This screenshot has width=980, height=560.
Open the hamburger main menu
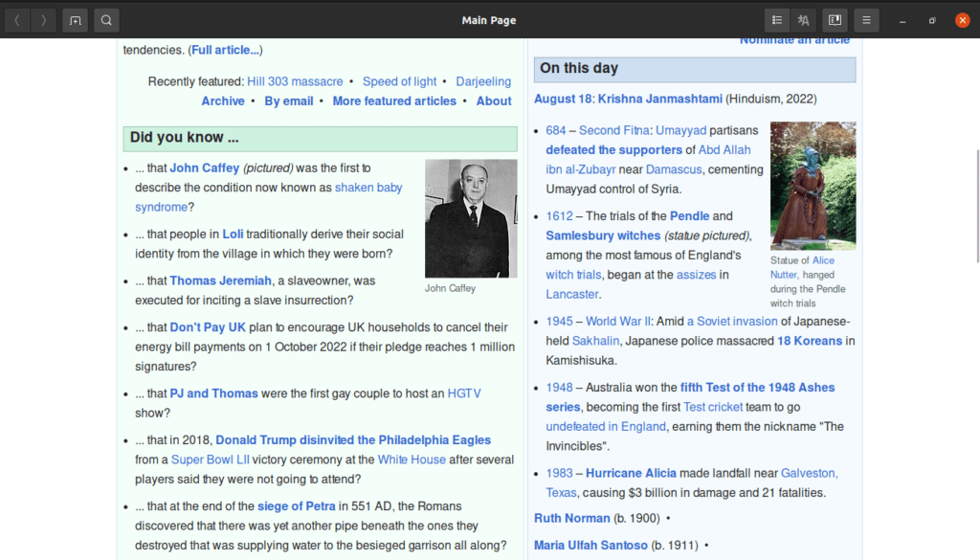(866, 20)
